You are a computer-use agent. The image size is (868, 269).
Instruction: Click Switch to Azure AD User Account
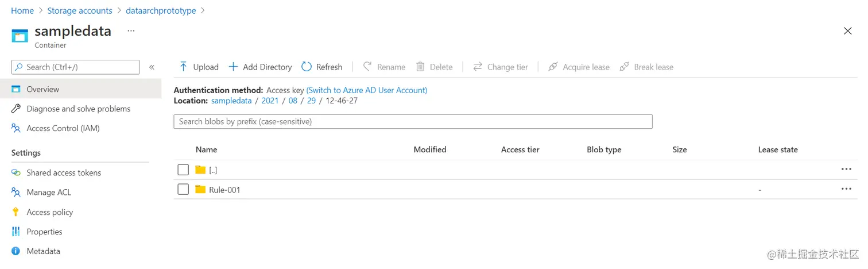click(366, 90)
